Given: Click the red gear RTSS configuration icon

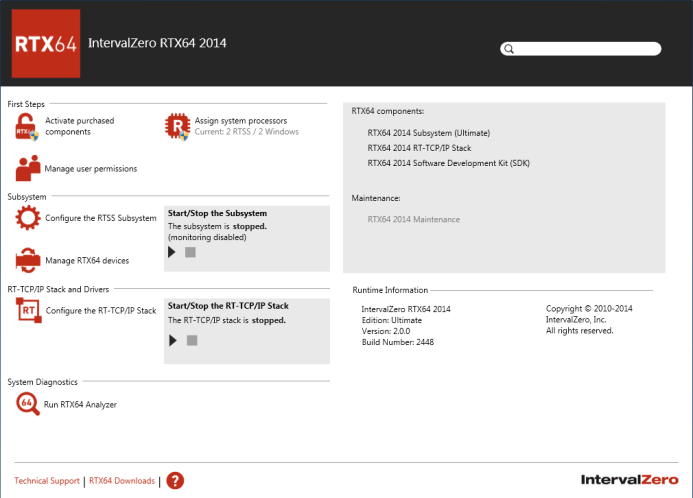Looking at the screenshot, I should click(x=28, y=218).
